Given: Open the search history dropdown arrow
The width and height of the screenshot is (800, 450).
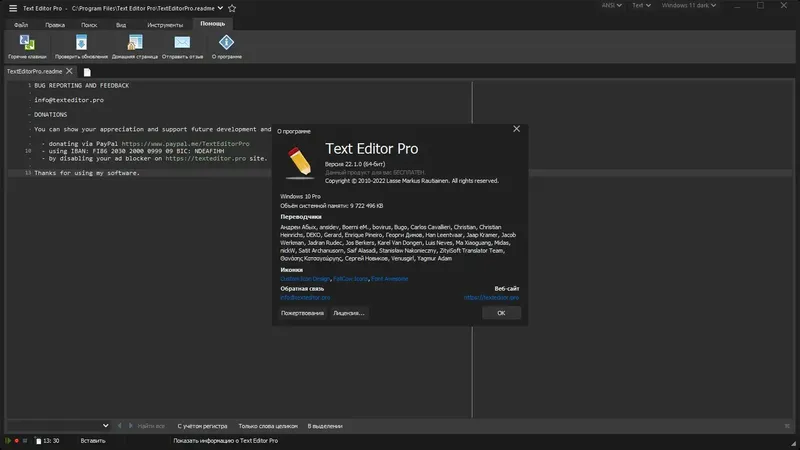Looking at the screenshot, I should pos(105,426).
